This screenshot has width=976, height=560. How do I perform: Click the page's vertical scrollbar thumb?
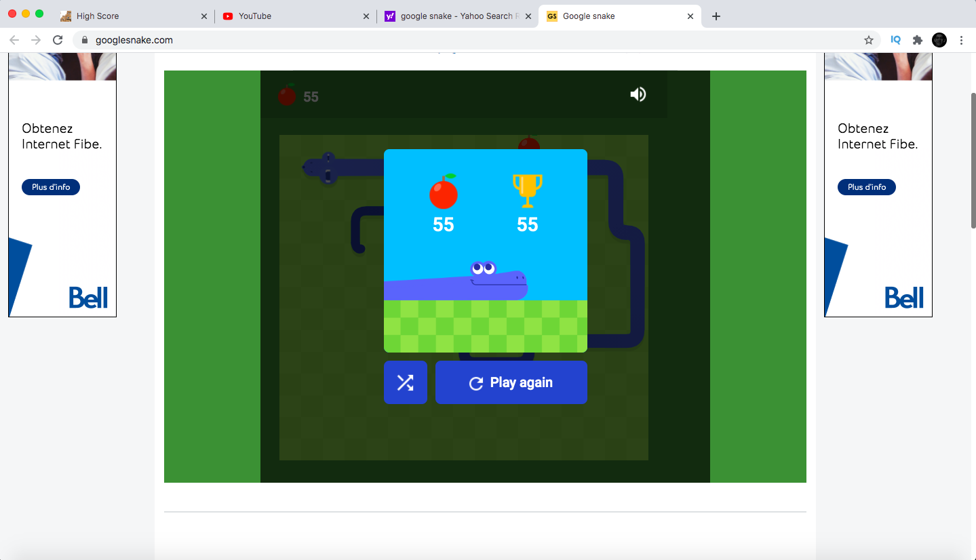(x=973, y=160)
